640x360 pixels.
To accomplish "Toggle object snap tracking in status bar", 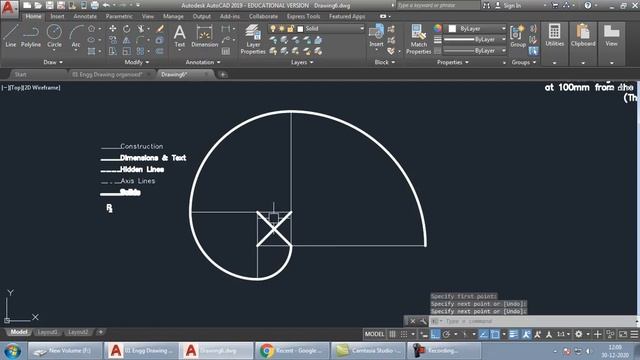I will pyautogui.click(x=483, y=334).
